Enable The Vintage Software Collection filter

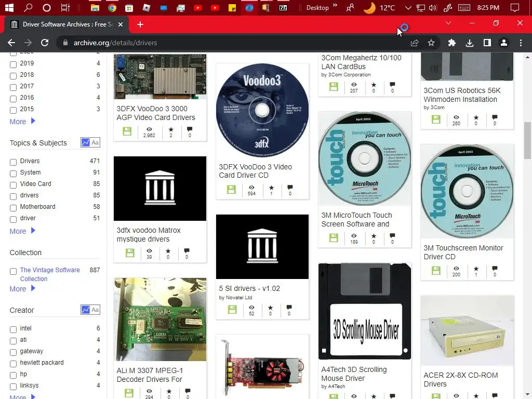13,271
